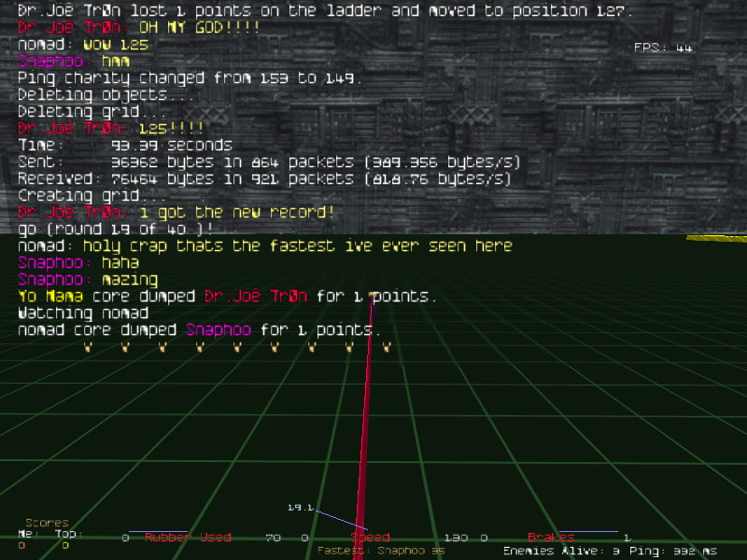Image resolution: width=747 pixels, height=560 pixels.
Task: Click the FPS counter display
Action: (663, 48)
